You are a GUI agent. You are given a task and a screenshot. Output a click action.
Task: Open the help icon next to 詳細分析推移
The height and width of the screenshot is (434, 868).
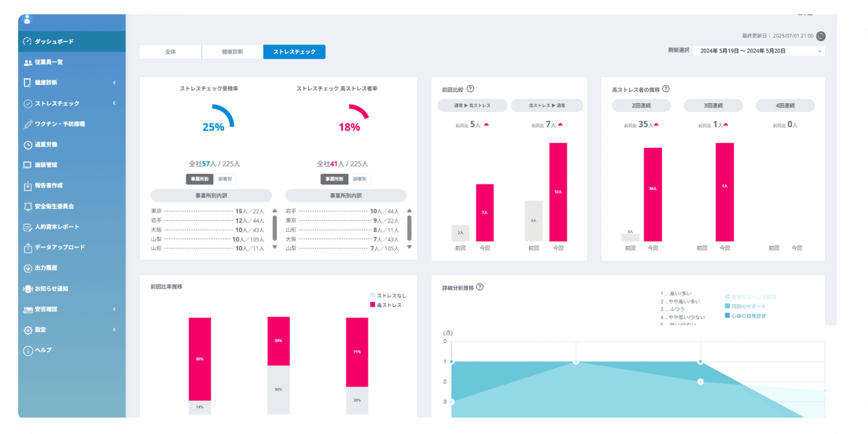(480, 287)
